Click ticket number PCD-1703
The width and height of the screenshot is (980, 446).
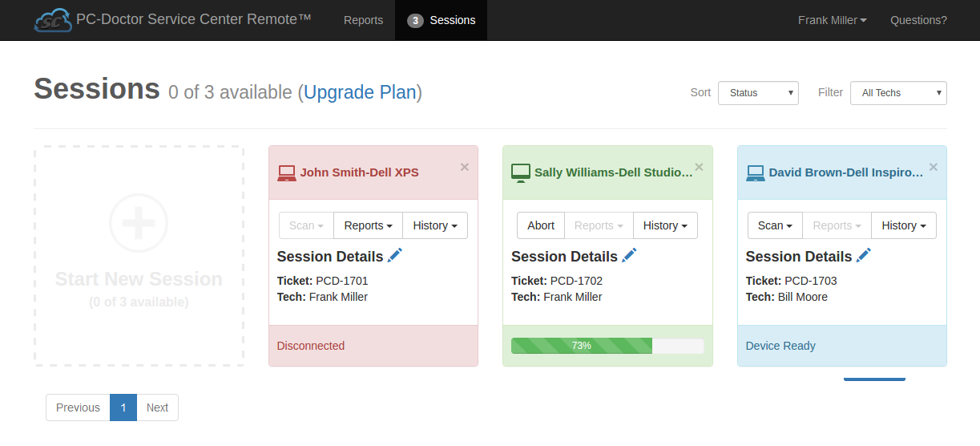click(x=811, y=281)
